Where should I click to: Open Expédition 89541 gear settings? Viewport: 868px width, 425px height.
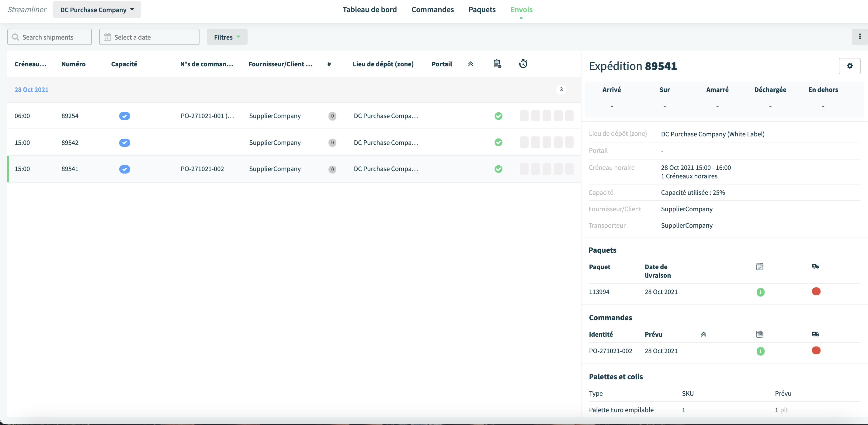click(x=849, y=66)
